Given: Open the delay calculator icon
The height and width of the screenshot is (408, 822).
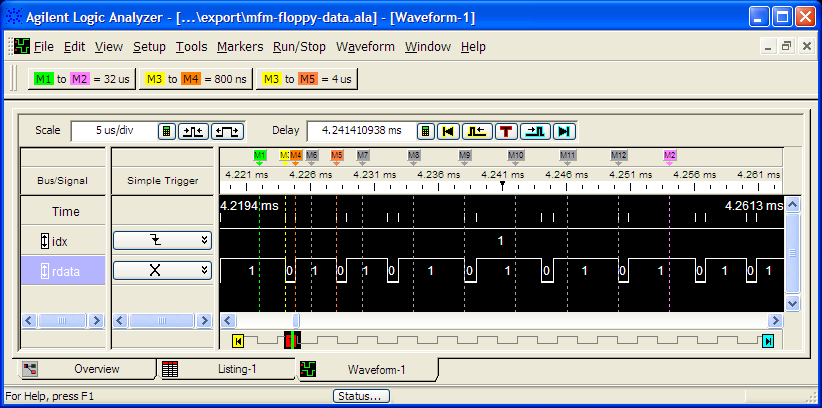Looking at the screenshot, I should coord(426,131).
